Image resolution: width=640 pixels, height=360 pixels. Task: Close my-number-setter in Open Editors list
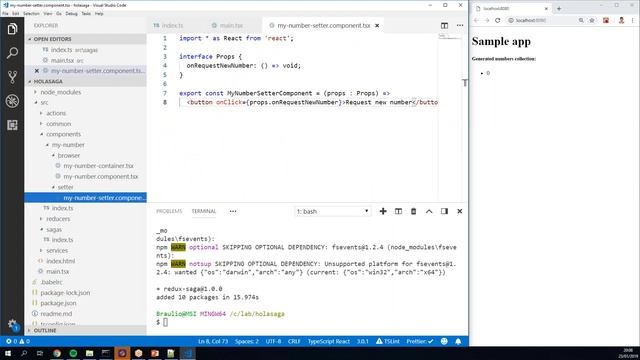37,71
